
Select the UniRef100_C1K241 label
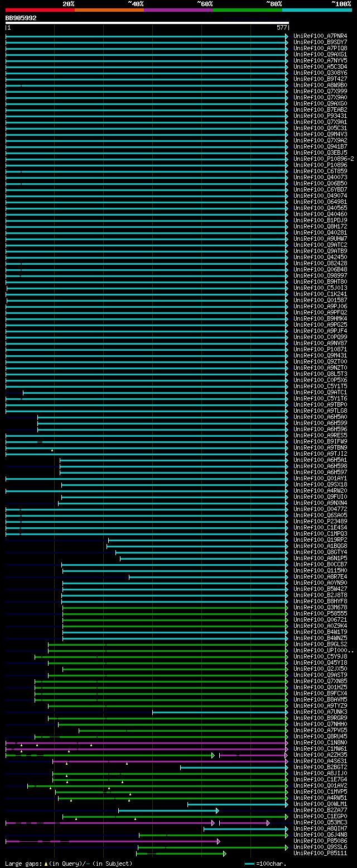320,294
